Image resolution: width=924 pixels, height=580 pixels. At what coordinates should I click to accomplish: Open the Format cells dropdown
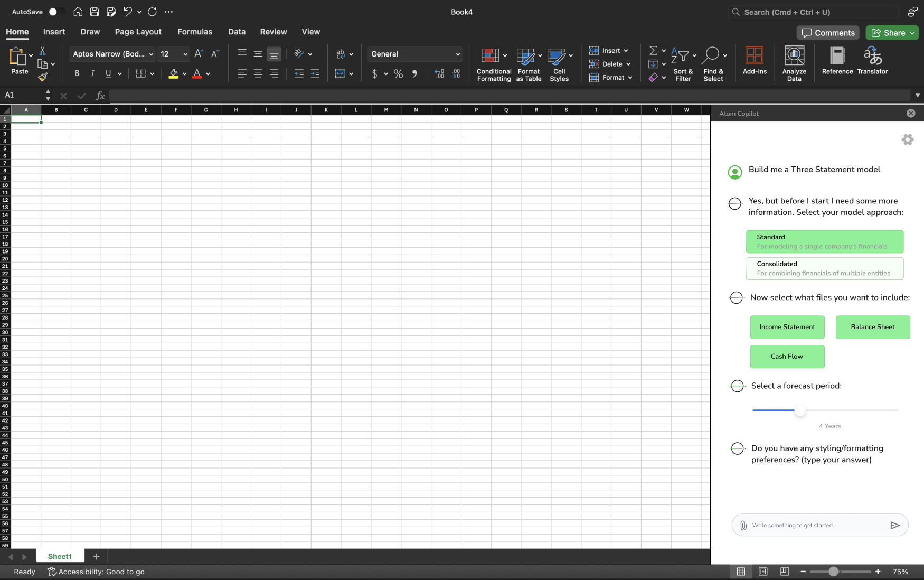(610, 78)
